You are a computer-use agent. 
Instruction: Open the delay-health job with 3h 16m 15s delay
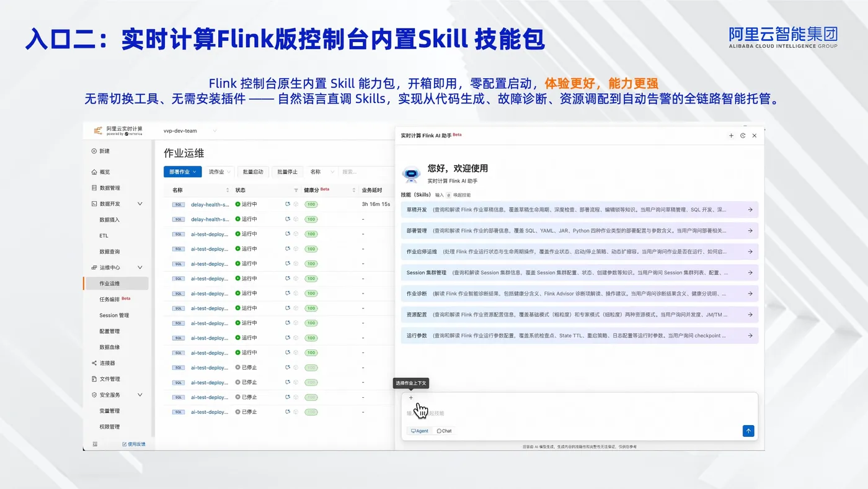point(210,204)
